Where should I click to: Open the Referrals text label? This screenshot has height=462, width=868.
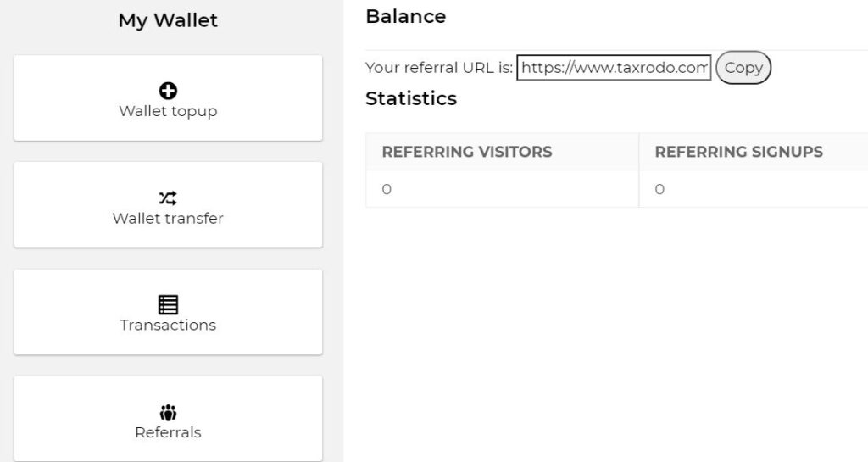coord(168,432)
